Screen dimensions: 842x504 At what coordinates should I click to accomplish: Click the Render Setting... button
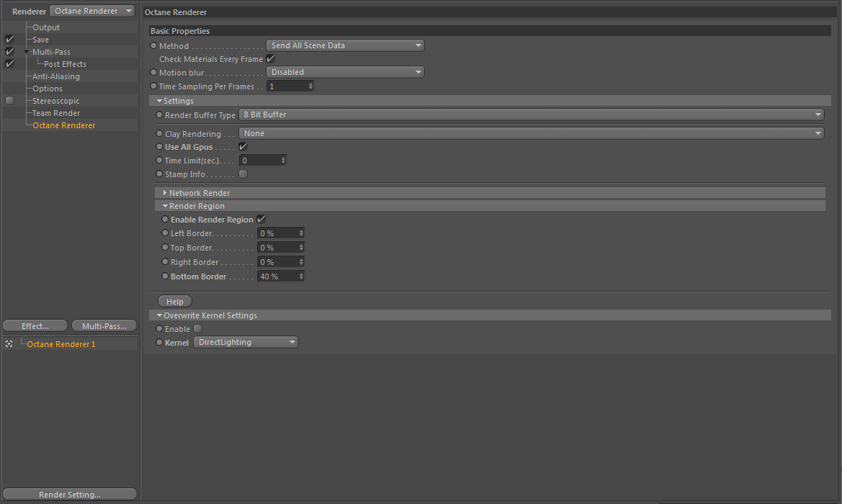pos(70,495)
